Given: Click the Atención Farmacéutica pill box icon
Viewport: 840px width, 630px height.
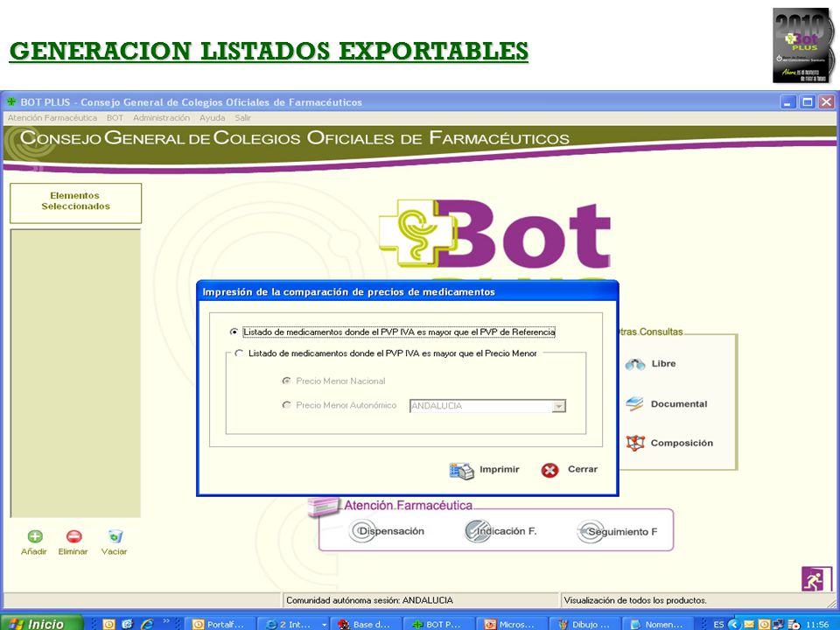Looking at the screenshot, I should tap(324, 507).
